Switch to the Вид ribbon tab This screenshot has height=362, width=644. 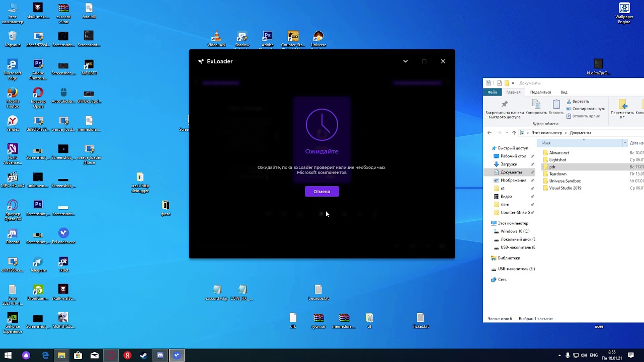[564, 92]
